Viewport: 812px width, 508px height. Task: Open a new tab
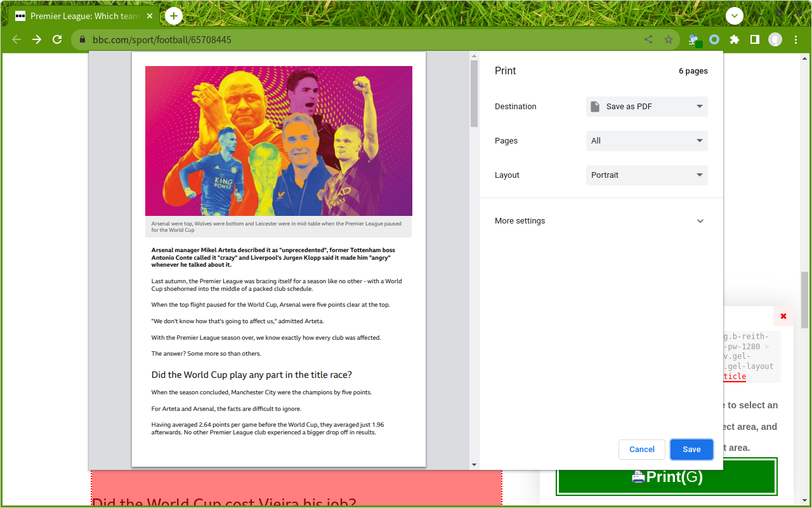coord(174,16)
